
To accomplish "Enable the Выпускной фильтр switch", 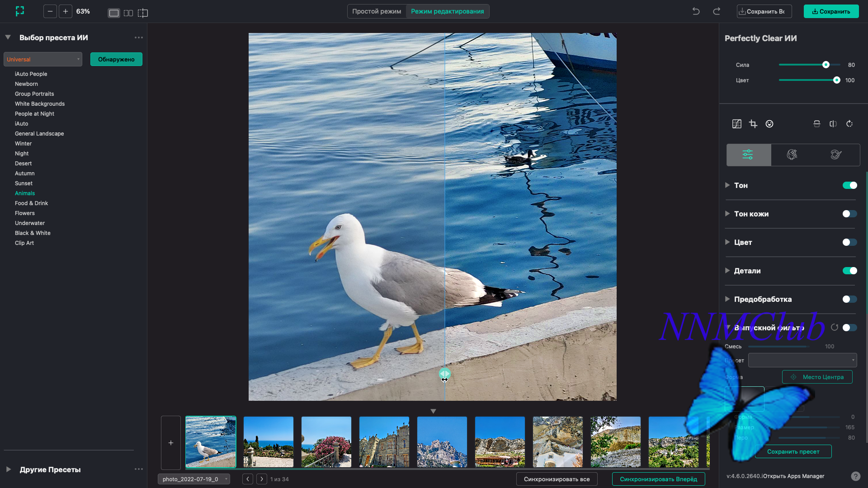I will (850, 328).
